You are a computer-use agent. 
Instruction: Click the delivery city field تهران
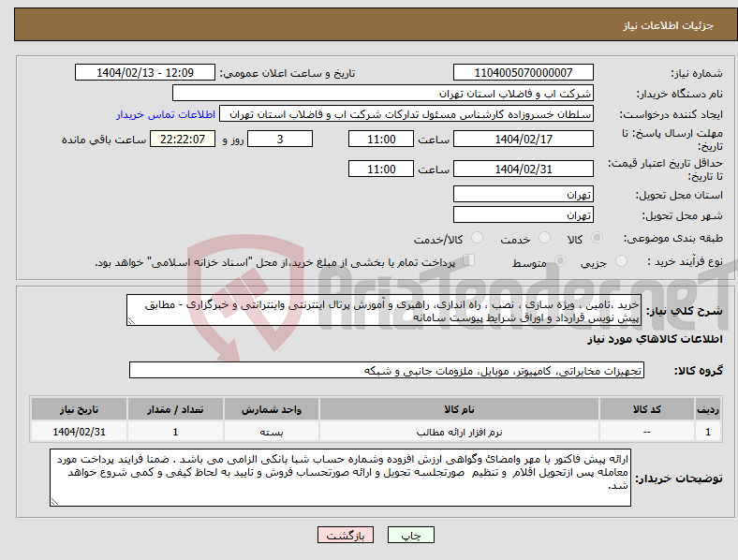pyautogui.click(x=524, y=215)
